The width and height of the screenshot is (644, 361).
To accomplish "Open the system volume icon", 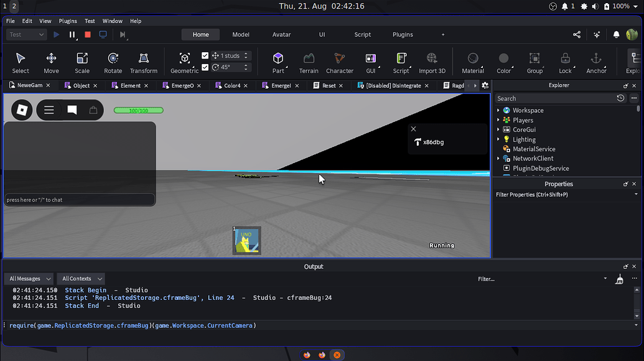I will (x=595, y=6).
